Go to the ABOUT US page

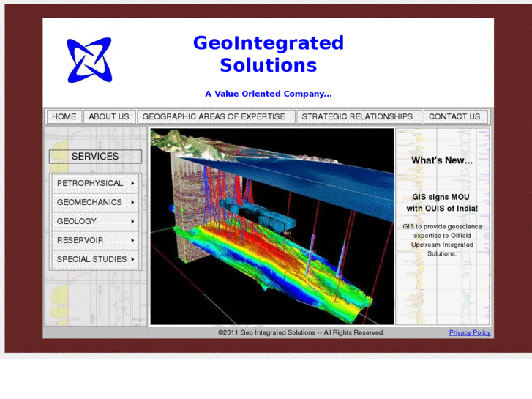(109, 116)
